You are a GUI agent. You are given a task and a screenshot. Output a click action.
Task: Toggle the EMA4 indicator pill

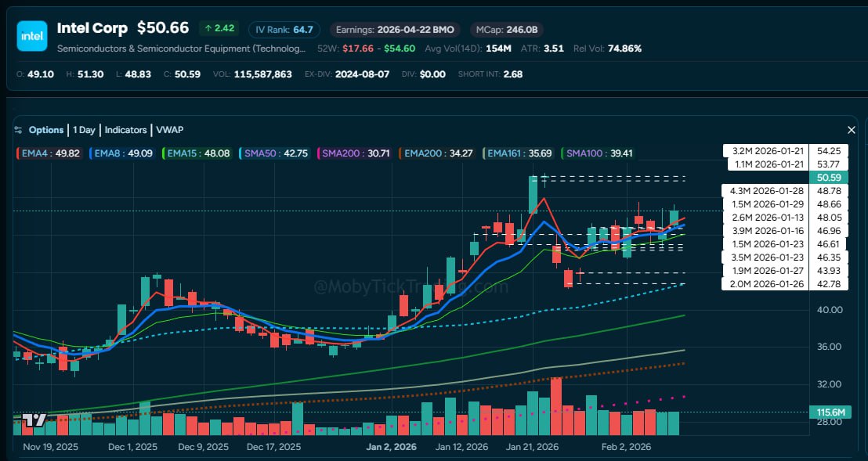(49, 153)
